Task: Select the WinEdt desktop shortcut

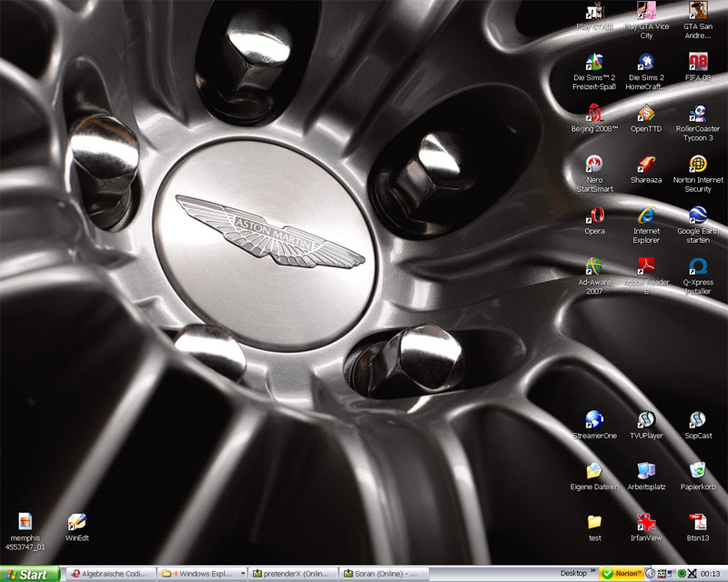Action: [77, 523]
